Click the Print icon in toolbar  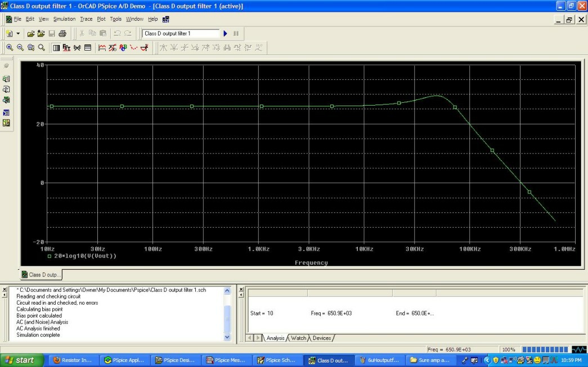62,34
